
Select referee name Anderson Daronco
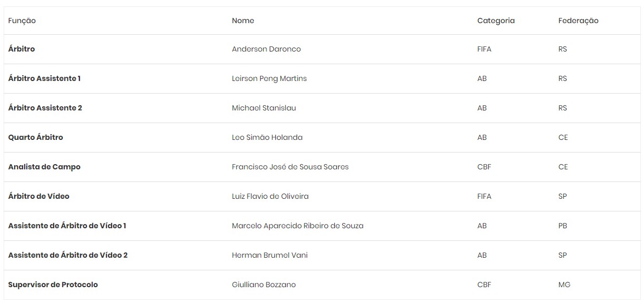pos(266,49)
